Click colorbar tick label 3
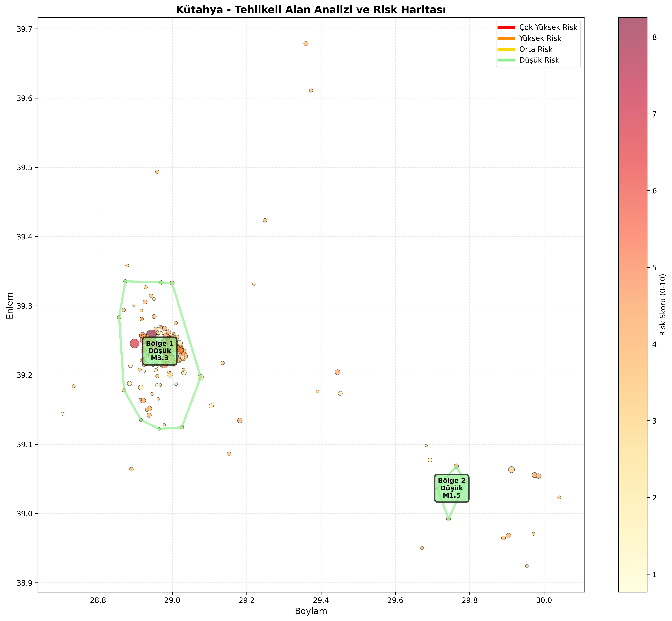672x621 pixels. click(x=654, y=421)
